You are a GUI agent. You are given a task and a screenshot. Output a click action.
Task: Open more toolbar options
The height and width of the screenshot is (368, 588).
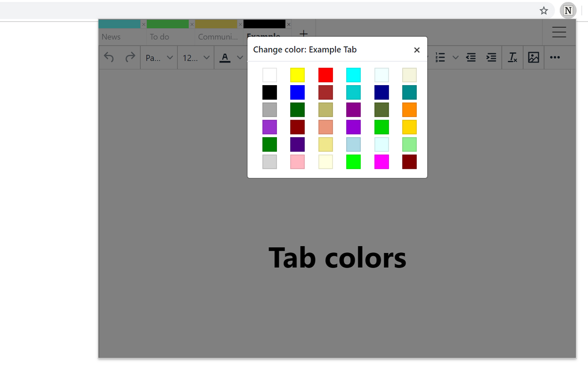555,57
